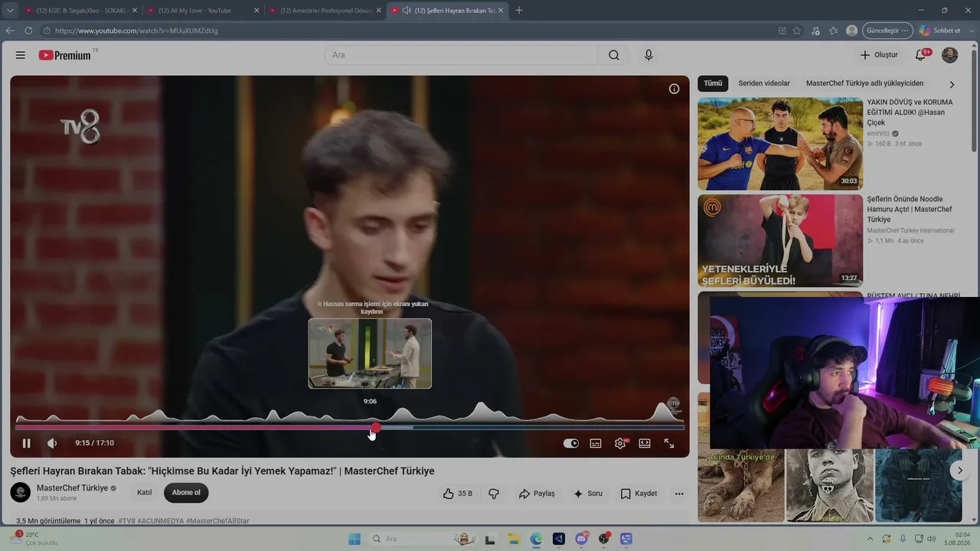
Task: Subscribe with the Abone ol button
Action: pyautogui.click(x=186, y=492)
